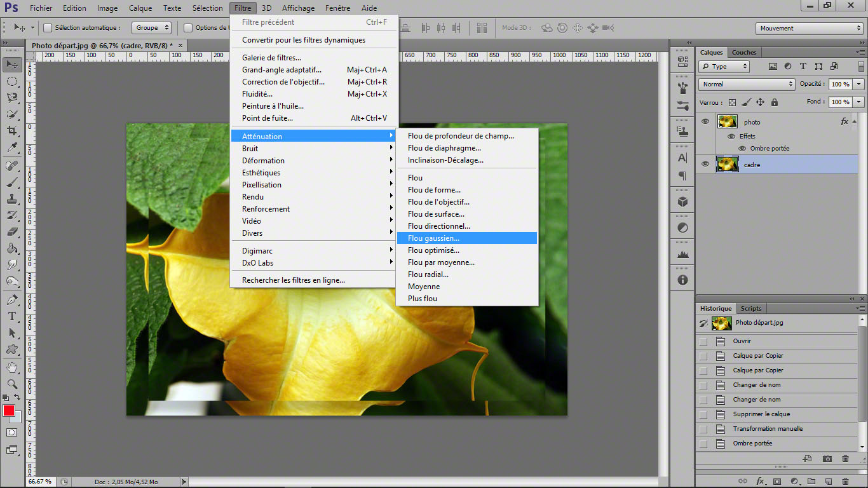Click the history snapshot camera icon
Viewport: 868px width, 488px height.
(827, 459)
